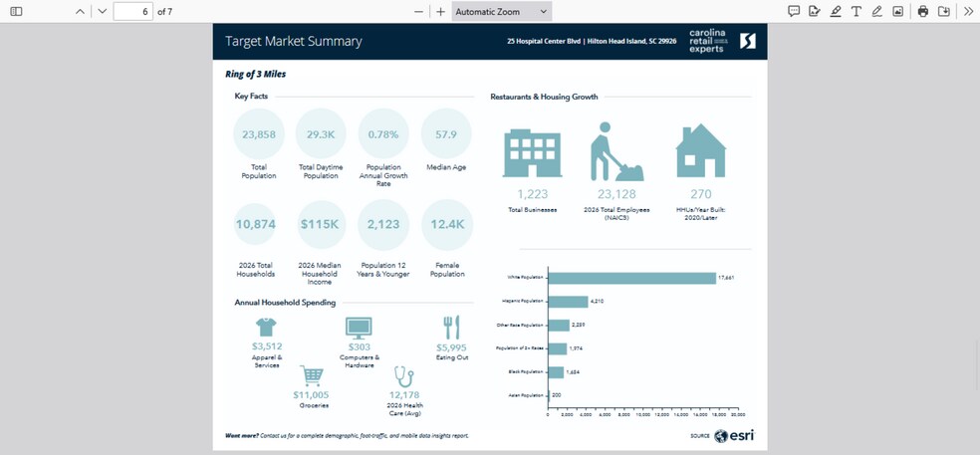This screenshot has height=455, width=980.
Task: Toggle the PDF sidebar panel
Action: pyautogui.click(x=17, y=11)
